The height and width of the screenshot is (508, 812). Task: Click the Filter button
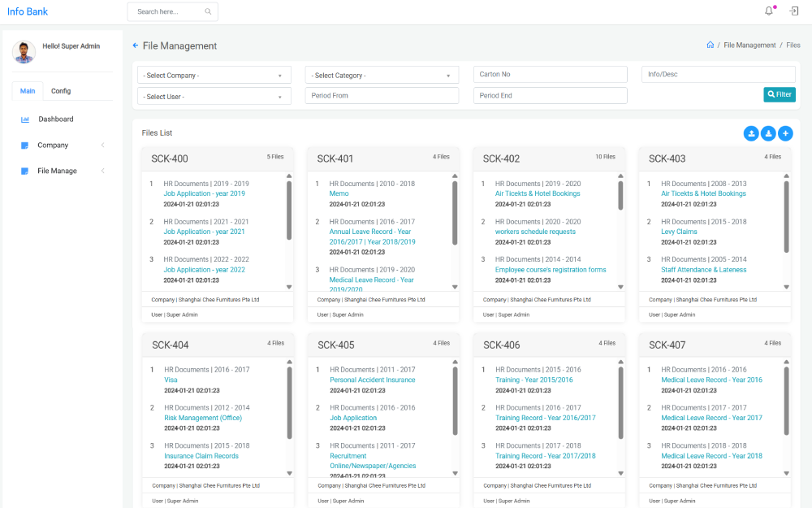(779, 94)
